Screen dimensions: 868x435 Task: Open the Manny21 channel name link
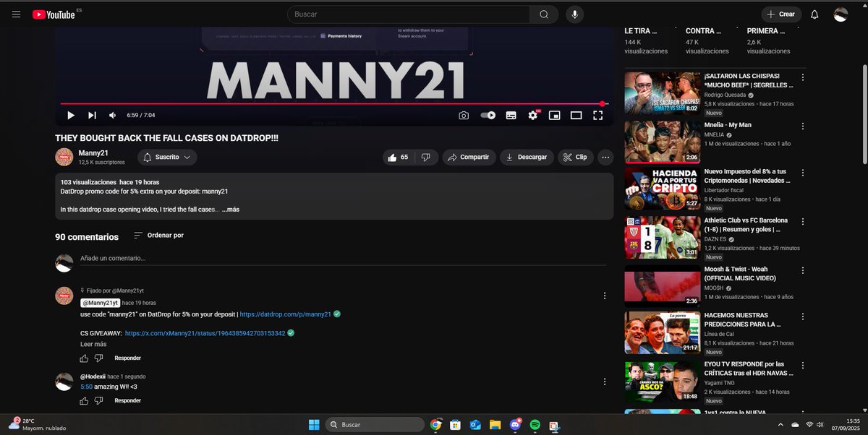pyautogui.click(x=93, y=153)
